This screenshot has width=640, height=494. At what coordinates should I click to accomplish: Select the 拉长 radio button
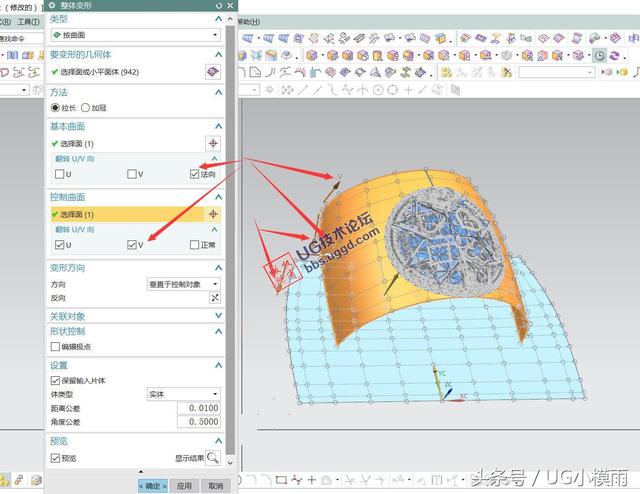55,108
